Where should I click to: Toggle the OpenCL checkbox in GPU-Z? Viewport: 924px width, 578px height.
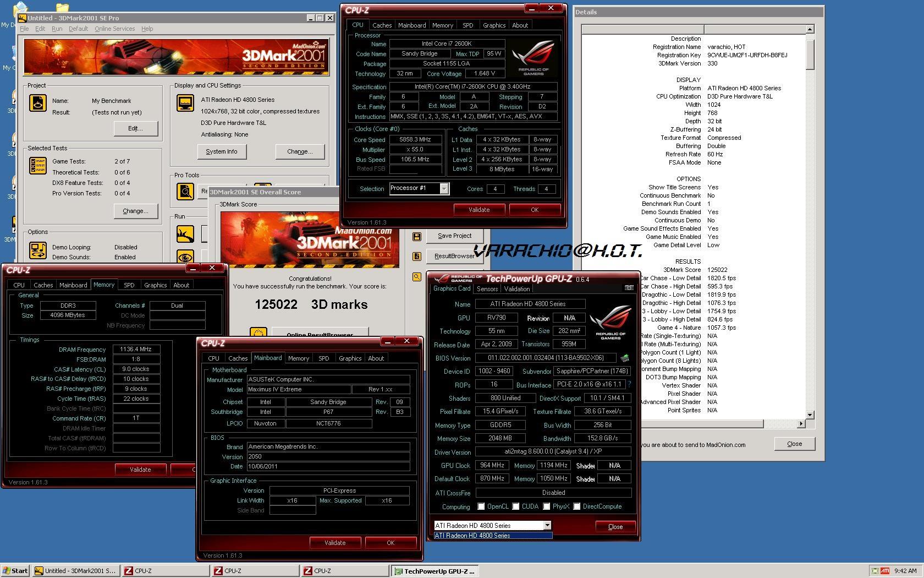click(481, 506)
